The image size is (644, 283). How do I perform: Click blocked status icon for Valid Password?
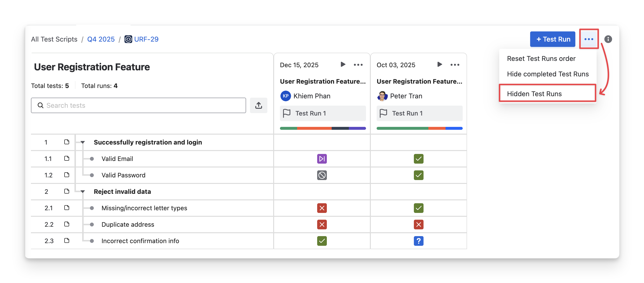tap(322, 175)
